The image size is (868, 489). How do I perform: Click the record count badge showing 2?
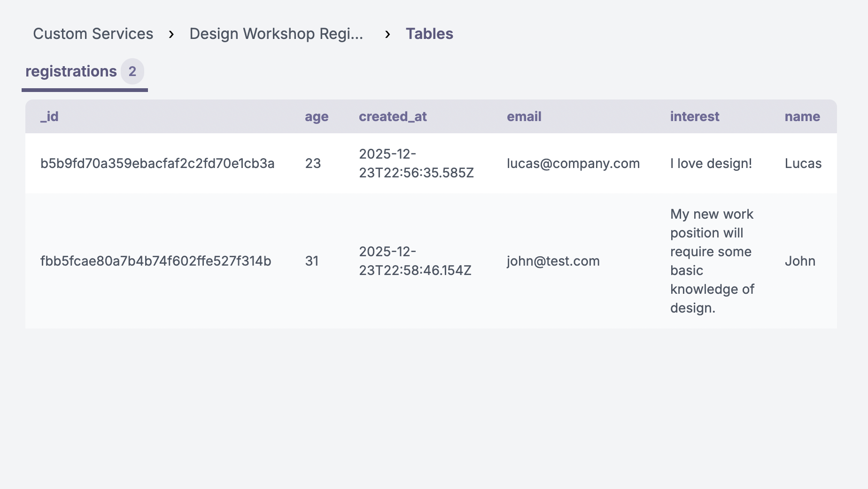point(133,72)
